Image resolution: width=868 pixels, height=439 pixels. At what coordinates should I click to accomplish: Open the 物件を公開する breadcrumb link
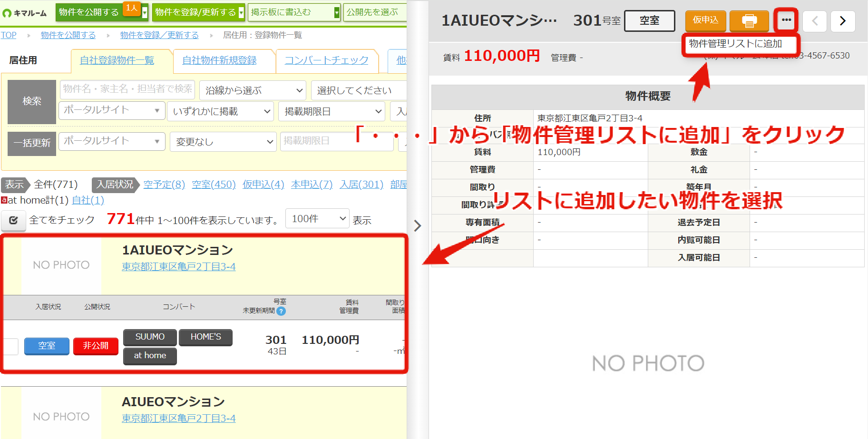[x=68, y=35]
